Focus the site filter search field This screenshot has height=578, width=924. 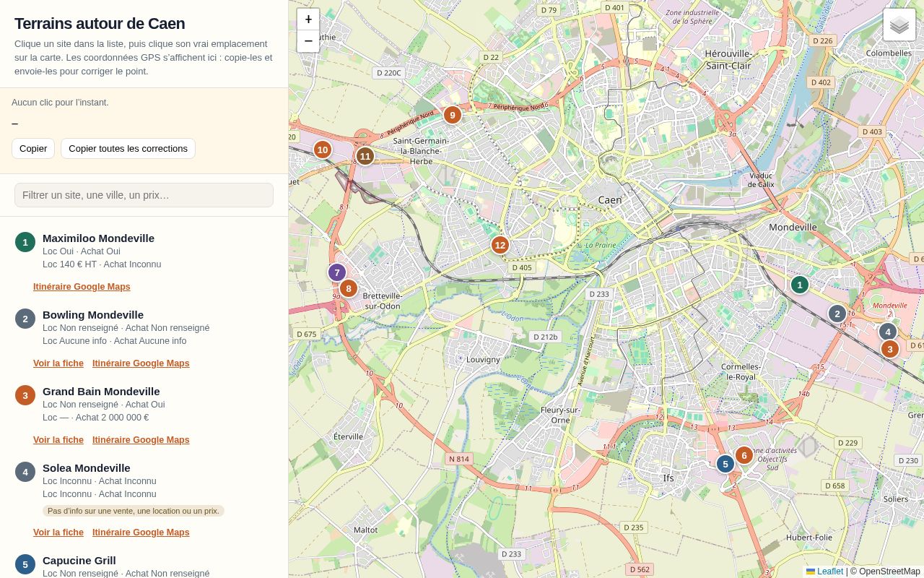[144, 195]
